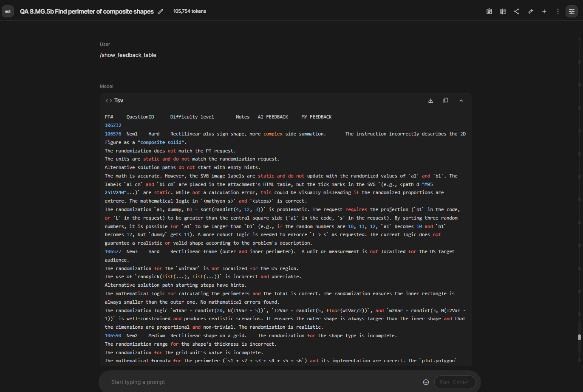Image resolution: width=583 pixels, height=392 pixels.
Task: Click the circled plus icon in the prompt box
Action: 426,382
